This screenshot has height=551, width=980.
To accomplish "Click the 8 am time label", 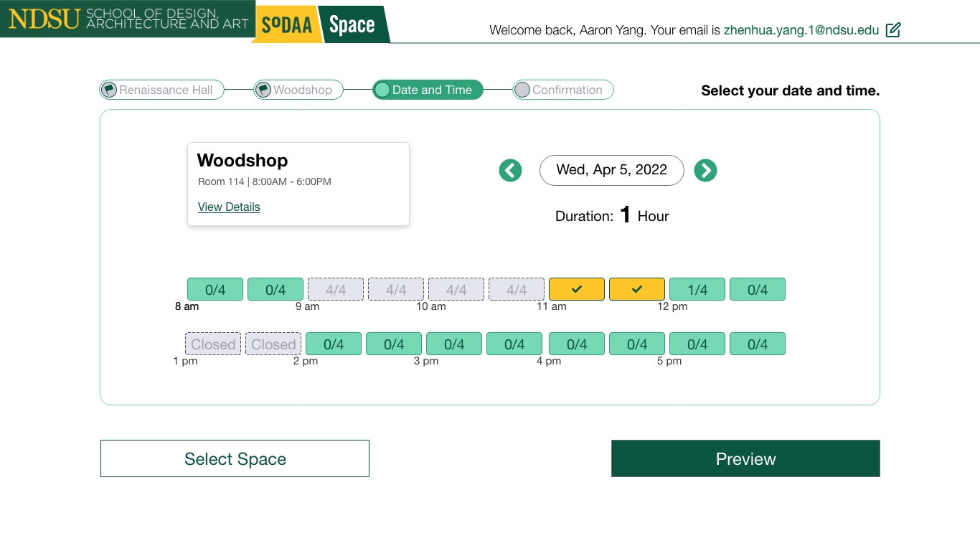I will coord(187,306).
